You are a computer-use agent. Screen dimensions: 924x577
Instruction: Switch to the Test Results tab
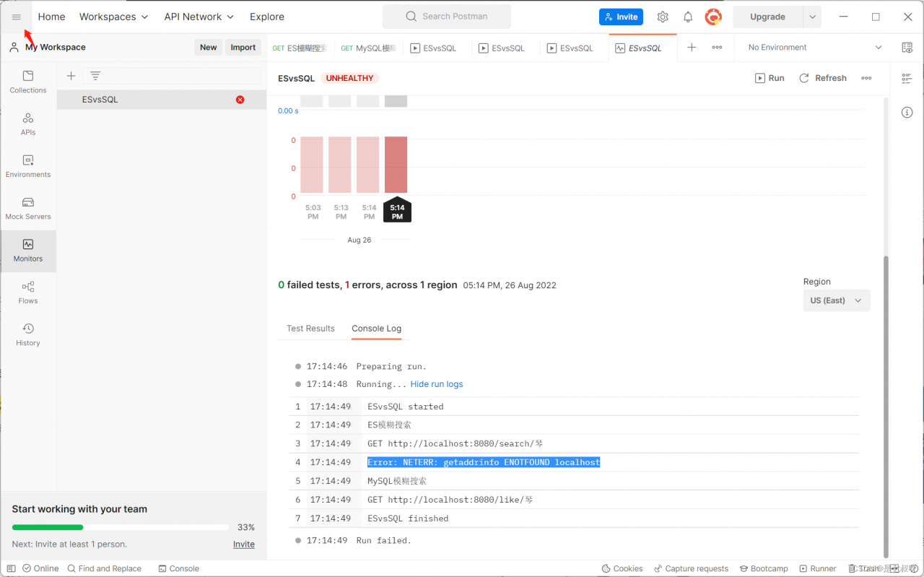click(x=310, y=329)
